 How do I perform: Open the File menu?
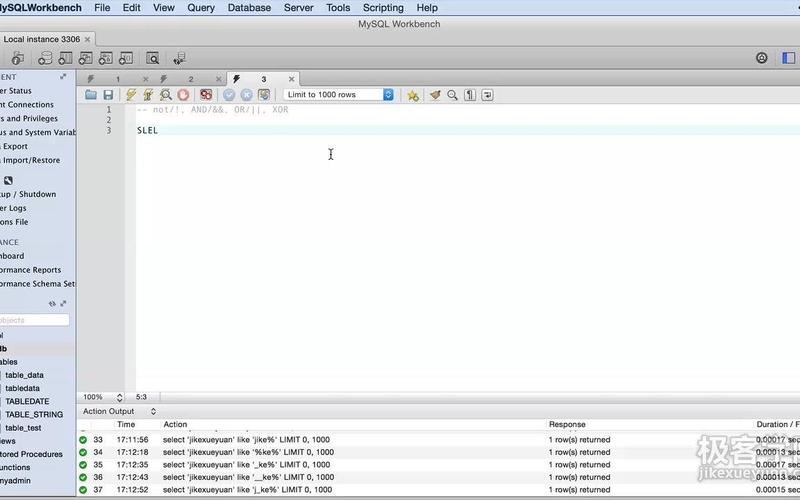(x=102, y=8)
